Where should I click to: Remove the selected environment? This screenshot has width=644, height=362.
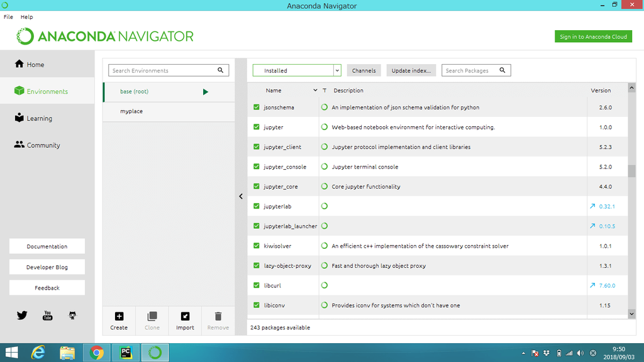[218, 321]
